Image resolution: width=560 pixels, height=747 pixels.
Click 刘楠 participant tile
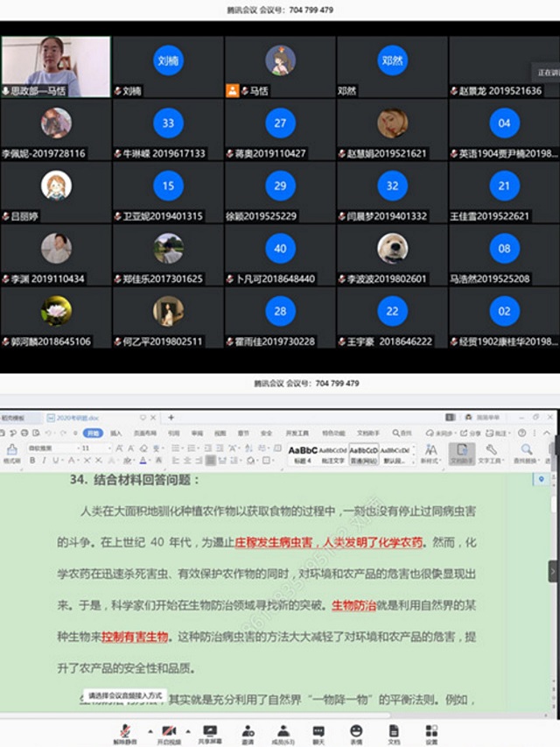[168, 67]
